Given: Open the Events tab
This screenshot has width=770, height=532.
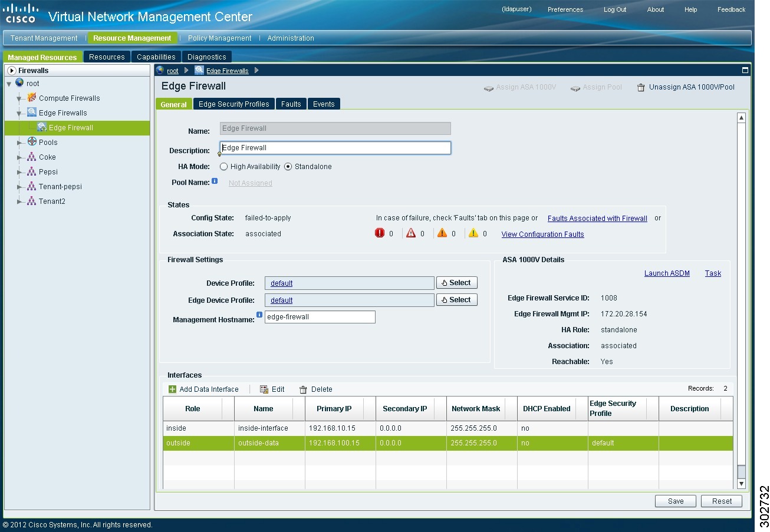Looking at the screenshot, I should click(324, 104).
